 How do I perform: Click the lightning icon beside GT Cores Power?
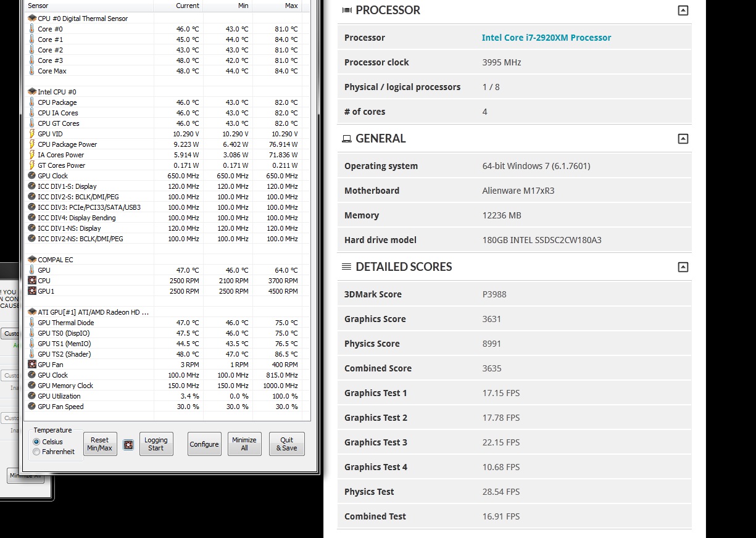click(32, 165)
